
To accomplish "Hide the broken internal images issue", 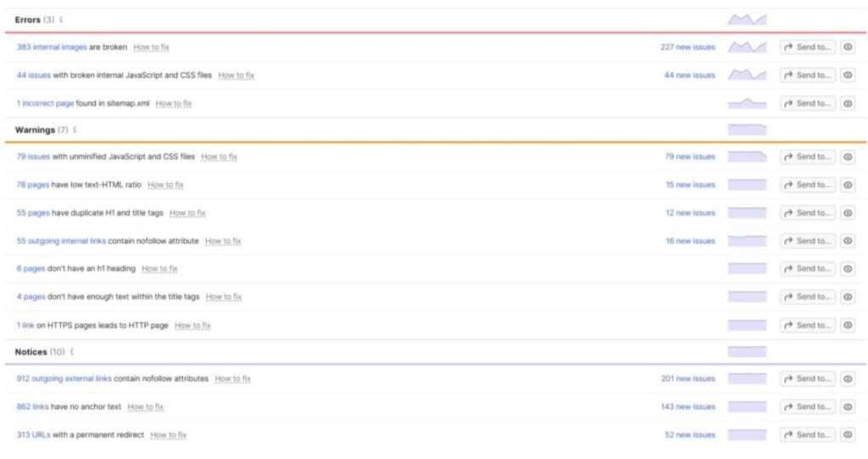I will [x=848, y=48].
